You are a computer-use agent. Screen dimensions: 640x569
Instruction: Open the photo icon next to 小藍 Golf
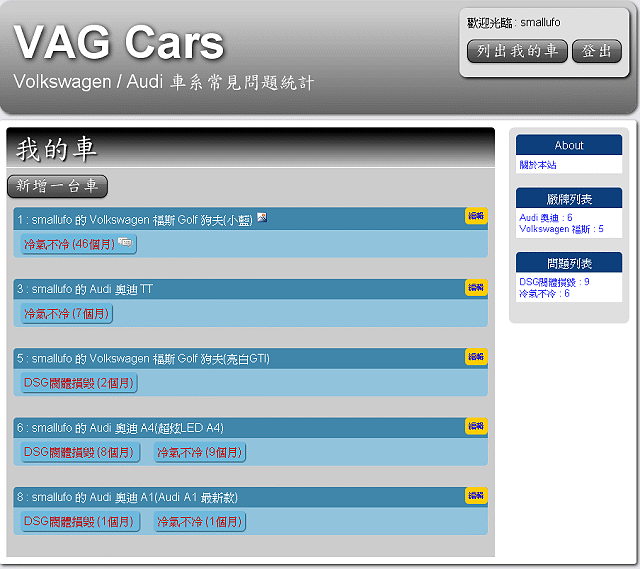[262, 217]
